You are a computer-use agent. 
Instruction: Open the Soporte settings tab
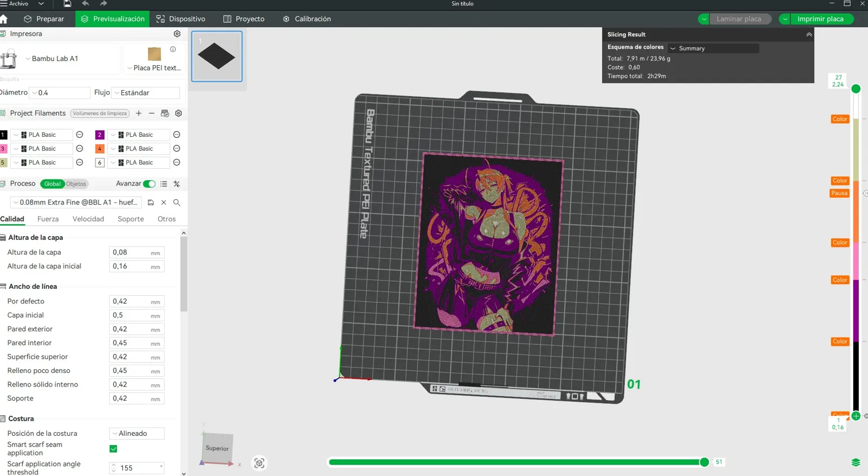(131, 219)
